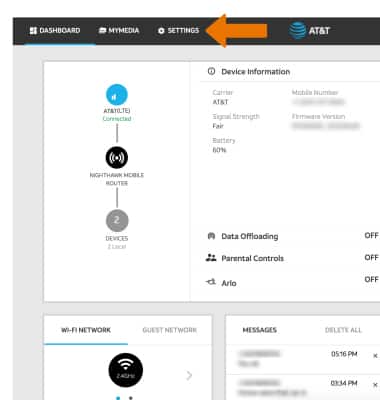380x400 pixels.
Task: Delete the 03:14 PM message
Action: [x=375, y=385]
